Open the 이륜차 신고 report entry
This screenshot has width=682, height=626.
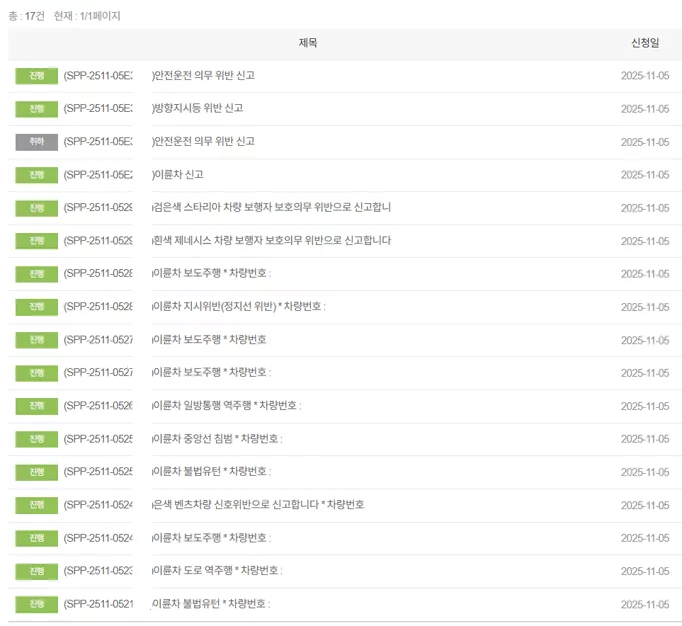pyautogui.click(x=177, y=174)
